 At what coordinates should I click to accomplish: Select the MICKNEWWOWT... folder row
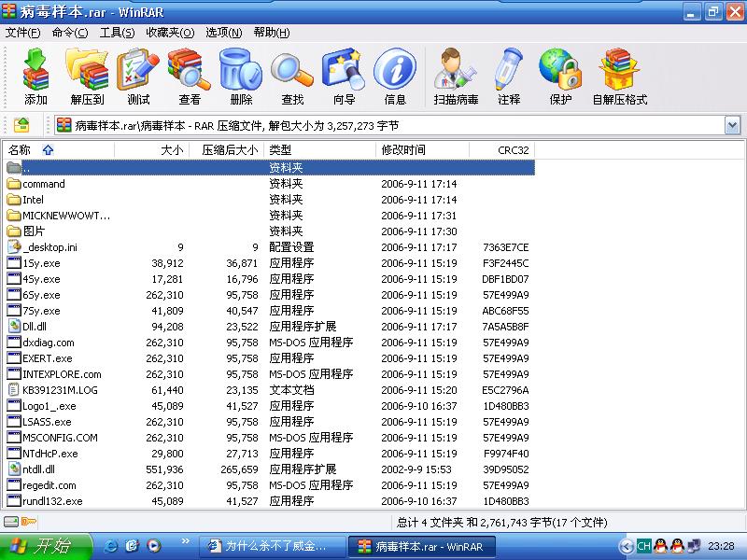pyautogui.click(x=270, y=216)
